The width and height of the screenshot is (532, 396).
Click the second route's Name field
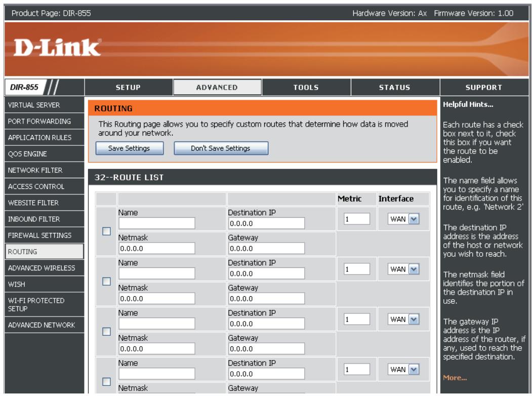[157, 273]
